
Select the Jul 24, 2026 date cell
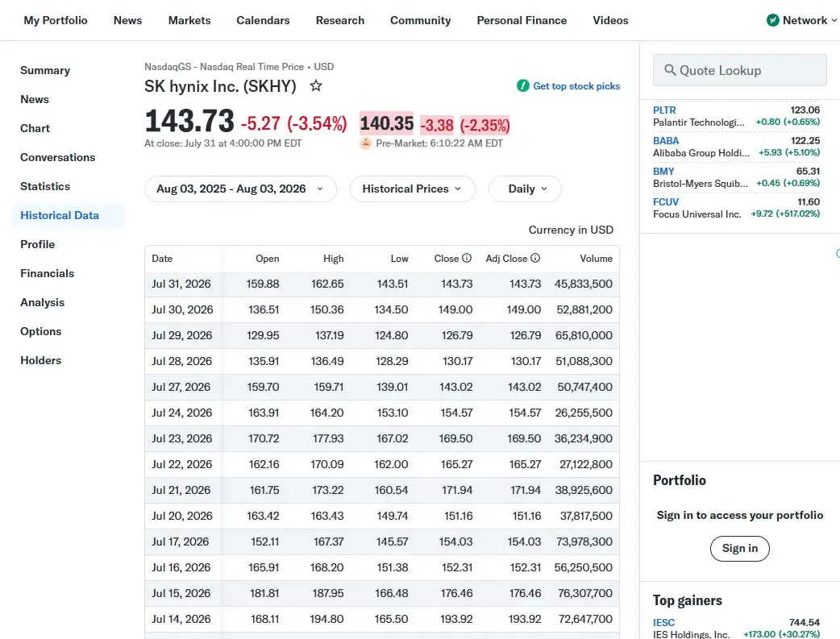[181, 413]
